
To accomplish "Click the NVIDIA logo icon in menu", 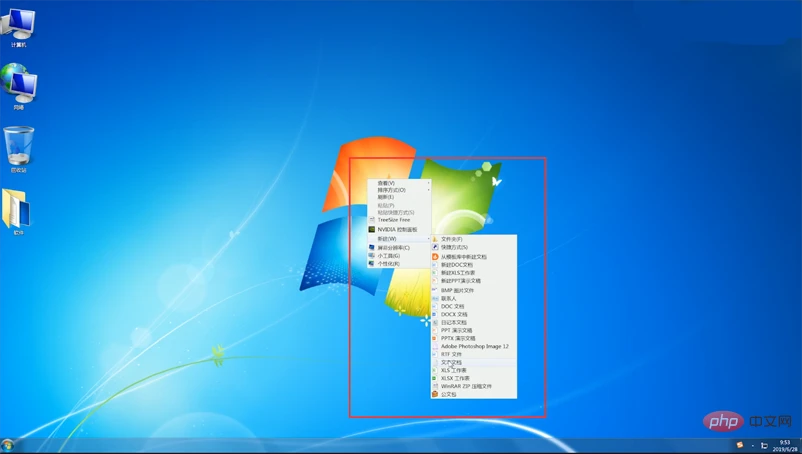I will coord(372,230).
